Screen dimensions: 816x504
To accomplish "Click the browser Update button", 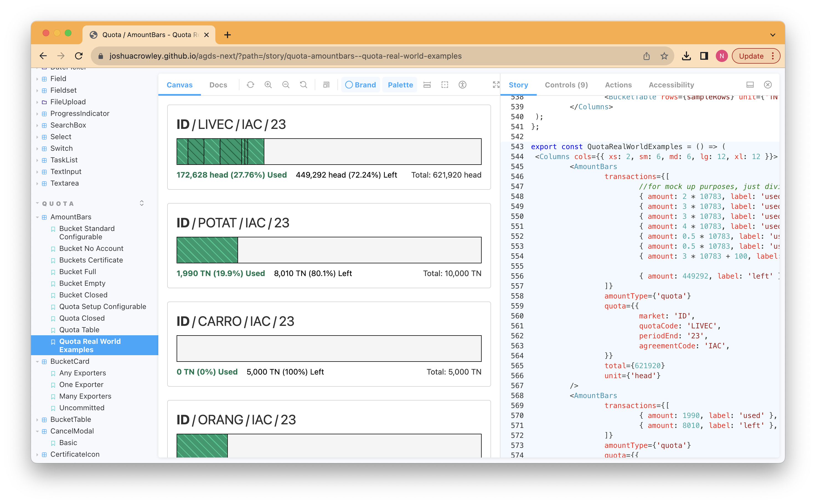I will pos(751,56).
